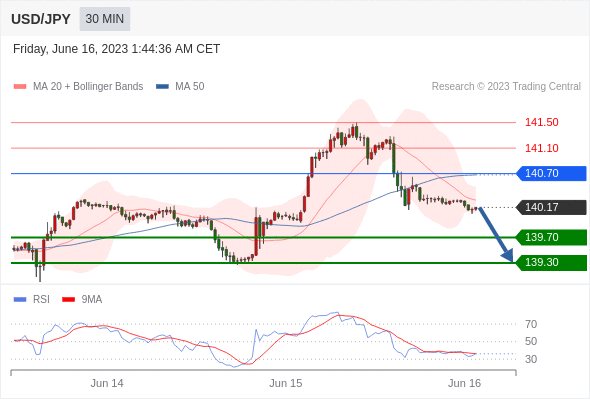590x400 pixels.
Task: Click the RSI 70 level label
Action: 531,324
